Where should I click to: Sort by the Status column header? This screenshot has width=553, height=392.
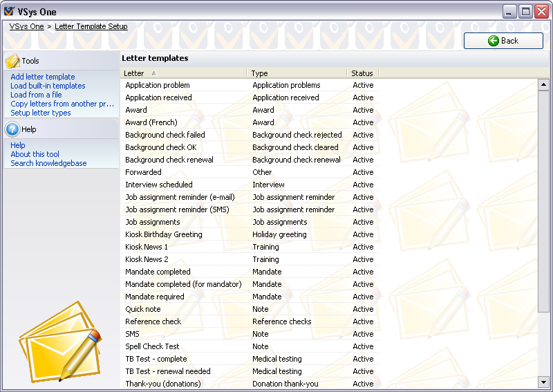coord(362,73)
